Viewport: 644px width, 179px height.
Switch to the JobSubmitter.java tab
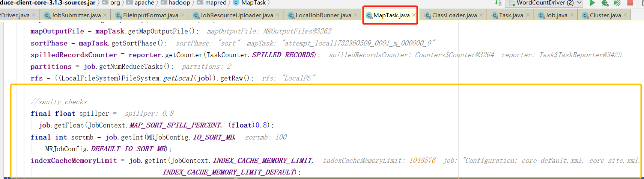pos(76,15)
